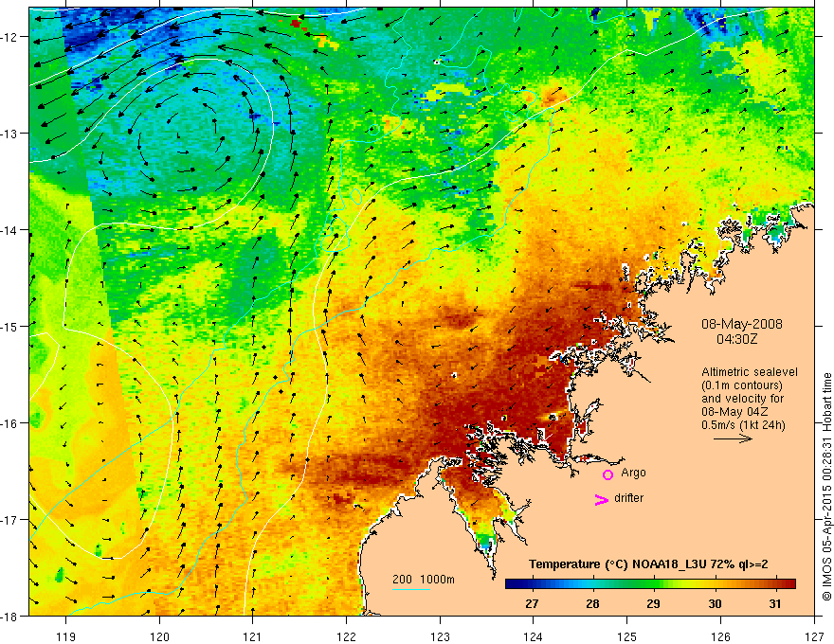Click the '0.5m/s (1kt 24h)' text
This screenshot has height=644, width=834.
tap(743, 425)
